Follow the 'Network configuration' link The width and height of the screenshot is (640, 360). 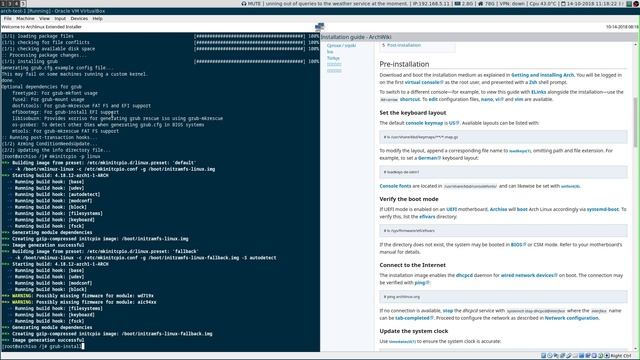[x=571, y=318]
